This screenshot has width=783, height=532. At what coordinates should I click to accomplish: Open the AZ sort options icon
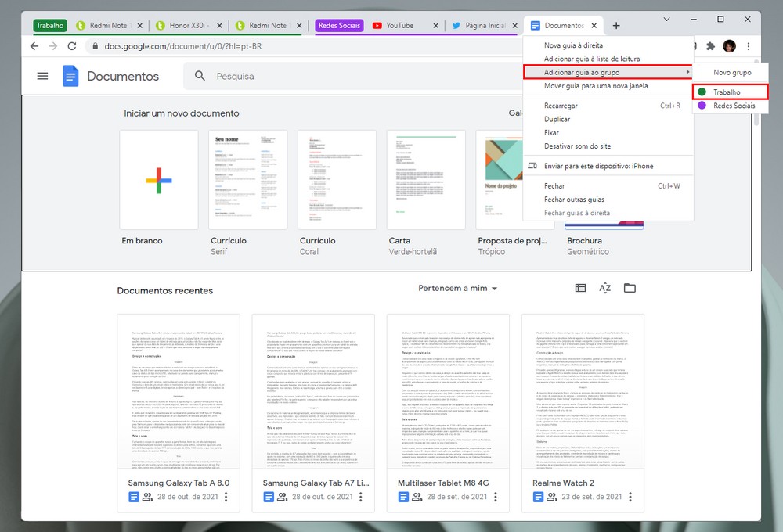[x=604, y=288]
